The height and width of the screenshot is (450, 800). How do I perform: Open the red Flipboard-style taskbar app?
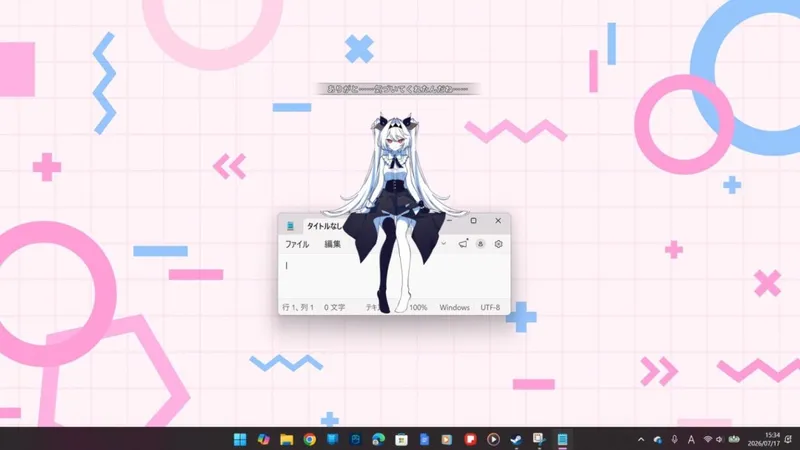[470, 439]
